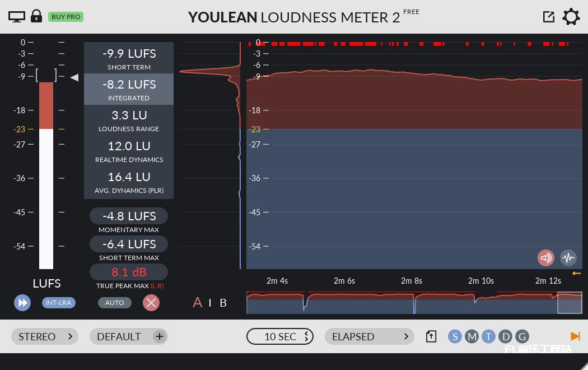The height and width of the screenshot is (370, 588).
Task: Open the STEREO channel dropdown
Action: tap(45, 336)
